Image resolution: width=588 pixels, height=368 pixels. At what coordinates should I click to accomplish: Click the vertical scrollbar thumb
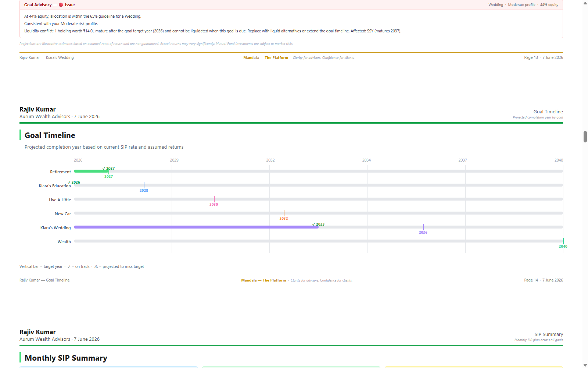(585, 137)
